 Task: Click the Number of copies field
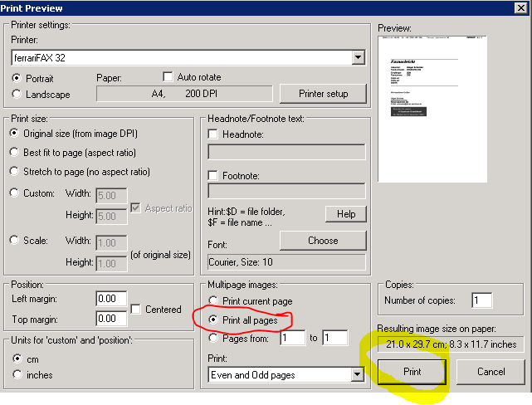pyautogui.click(x=481, y=300)
